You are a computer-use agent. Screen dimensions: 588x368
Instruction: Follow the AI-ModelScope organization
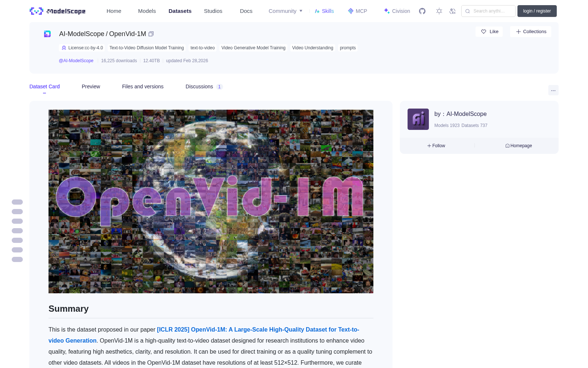coord(436,146)
